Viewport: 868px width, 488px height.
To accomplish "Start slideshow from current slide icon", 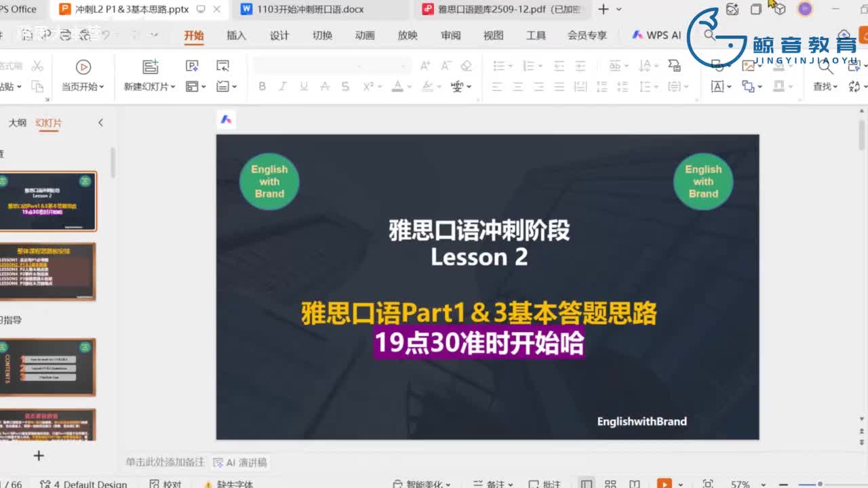I will [83, 66].
